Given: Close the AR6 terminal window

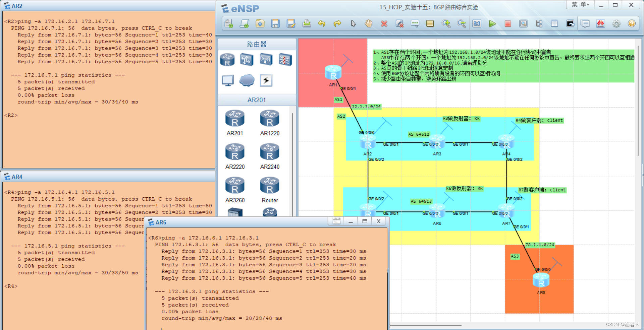Looking at the screenshot, I should point(379,221).
